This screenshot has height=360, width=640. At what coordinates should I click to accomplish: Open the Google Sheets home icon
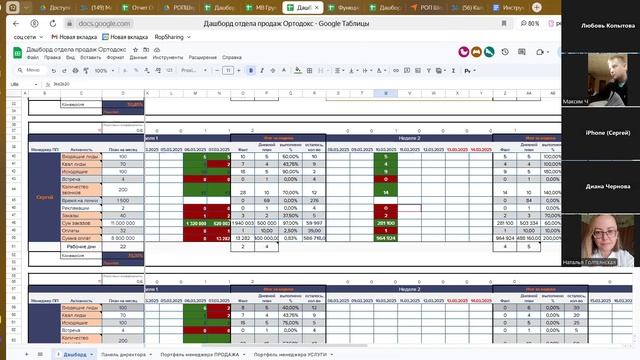pos(17,53)
